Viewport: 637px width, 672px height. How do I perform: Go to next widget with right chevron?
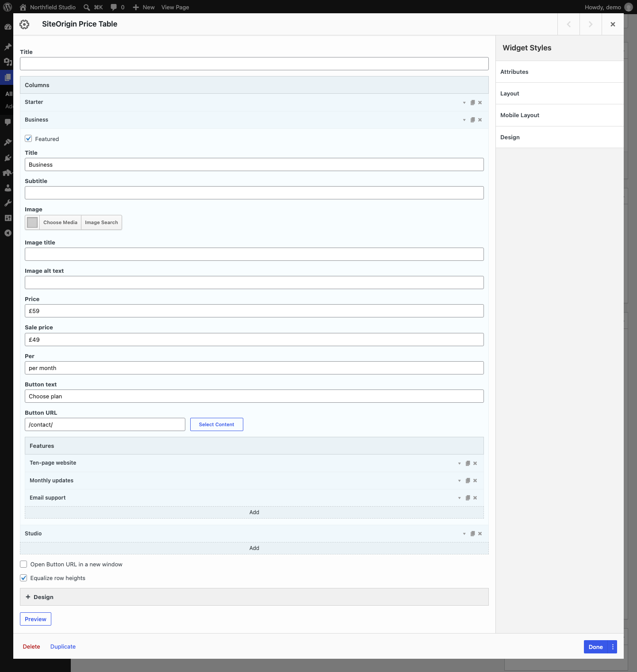tap(591, 24)
